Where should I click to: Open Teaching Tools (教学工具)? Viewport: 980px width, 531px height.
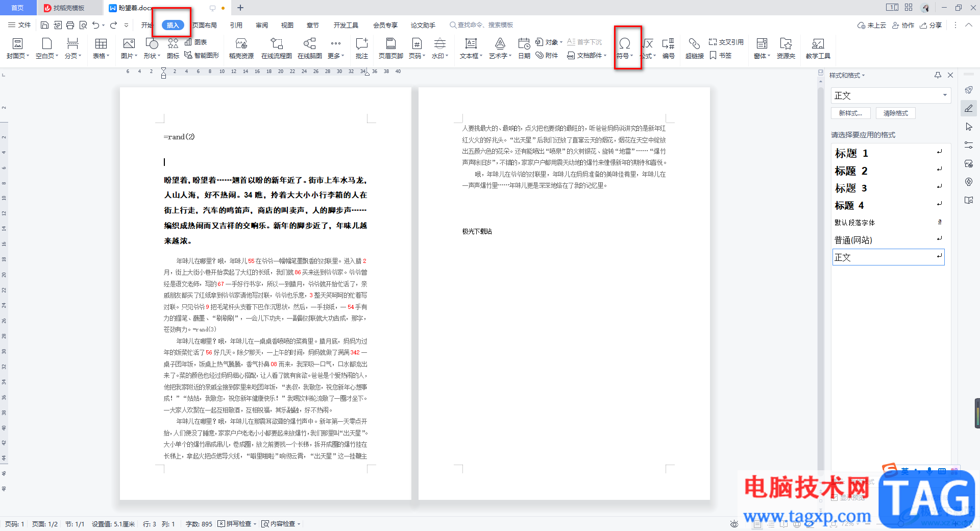(818, 49)
